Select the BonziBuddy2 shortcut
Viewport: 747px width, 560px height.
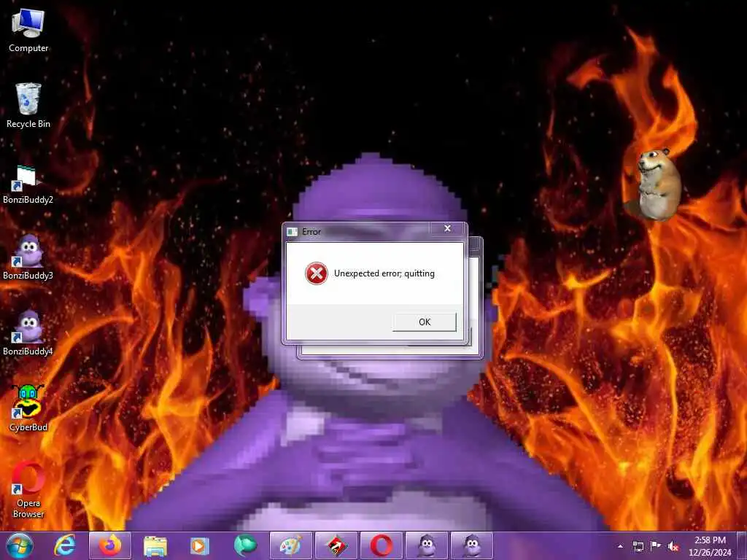tap(28, 184)
